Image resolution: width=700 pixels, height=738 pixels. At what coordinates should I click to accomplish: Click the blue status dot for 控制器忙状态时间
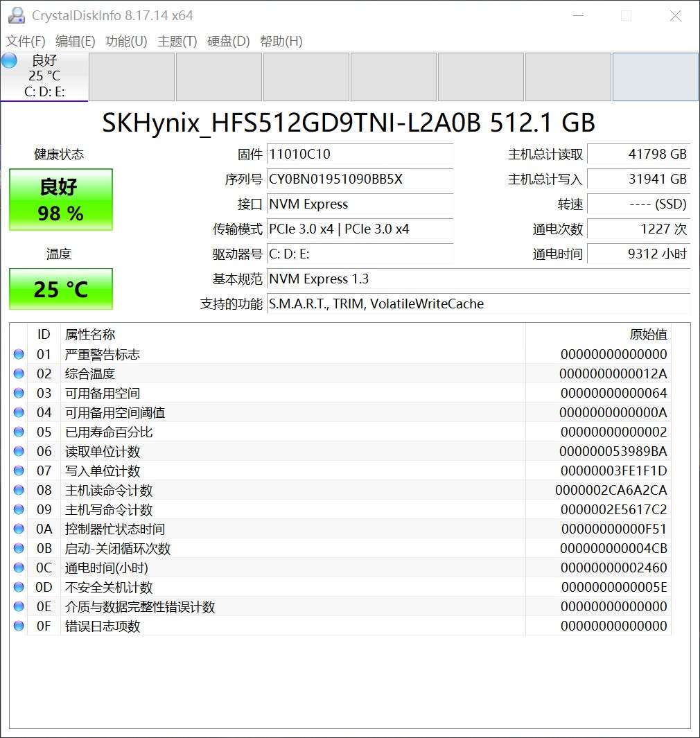[19, 529]
